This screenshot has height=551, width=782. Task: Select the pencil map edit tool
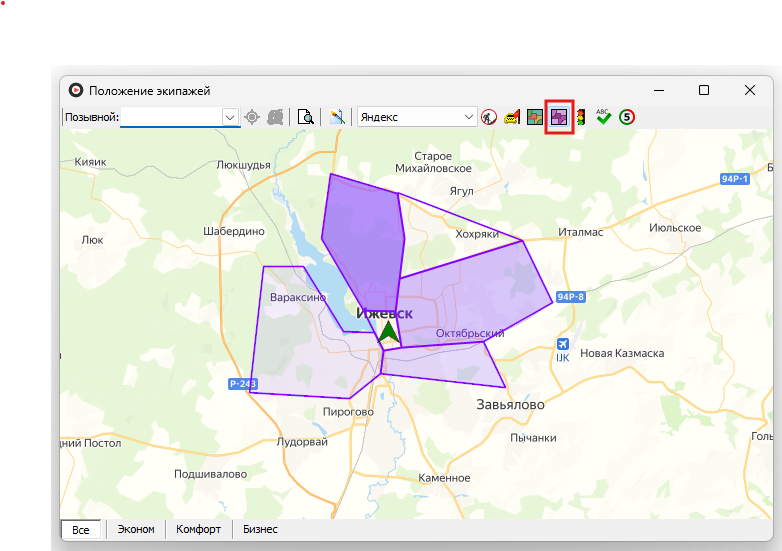(337, 117)
